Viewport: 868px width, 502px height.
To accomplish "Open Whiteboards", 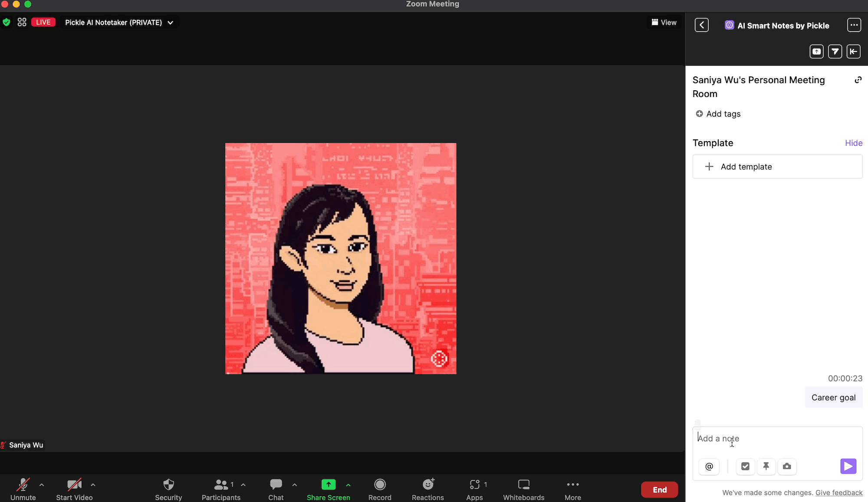I will pos(524,489).
